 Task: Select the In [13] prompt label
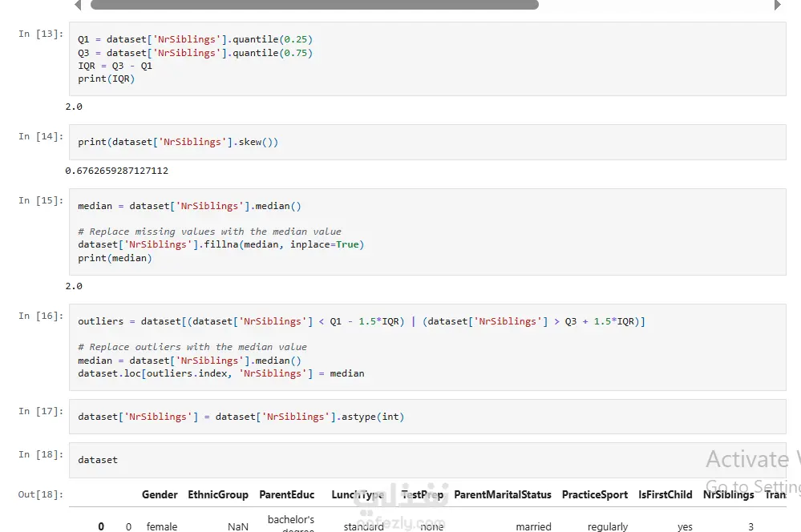click(x=41, y=34)
